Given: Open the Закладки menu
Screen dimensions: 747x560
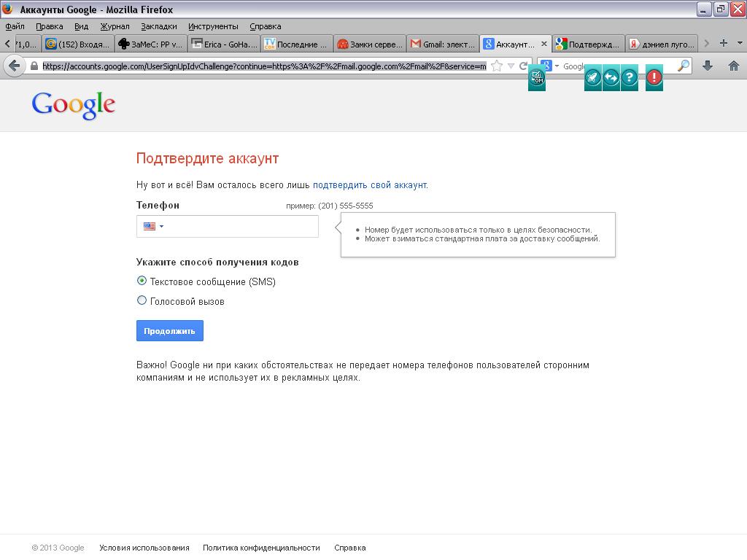Looking at the screenshot, I should pos(158,26).
